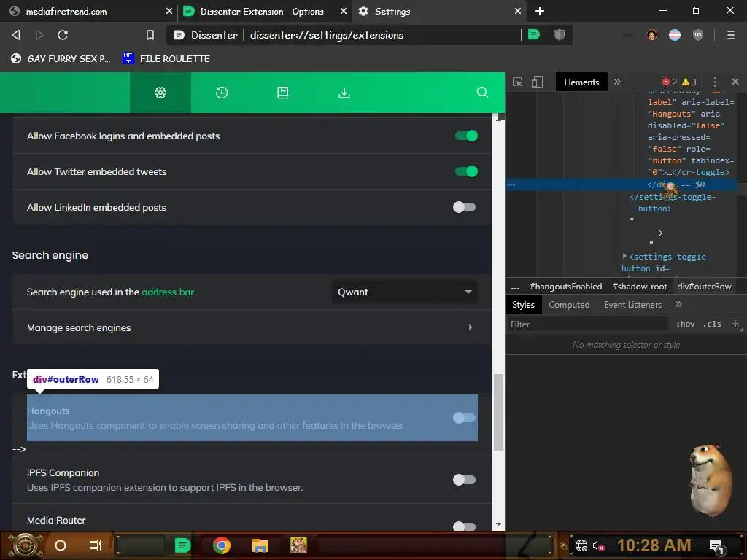This screenshot has width=747, height=560.
Task: Open the FILE ROULETTE bookmark
Action: (x=166, y=58)
